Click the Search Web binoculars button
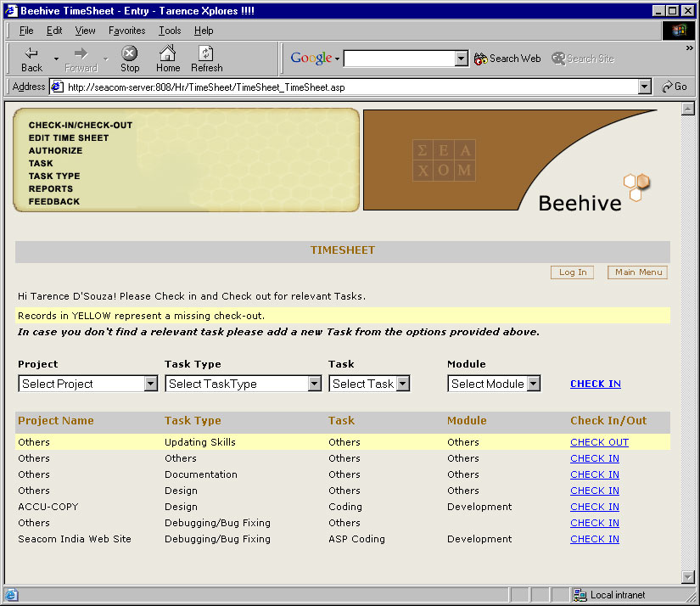The height and width of the screenshot is (606, 700). (x=507, y=59)
